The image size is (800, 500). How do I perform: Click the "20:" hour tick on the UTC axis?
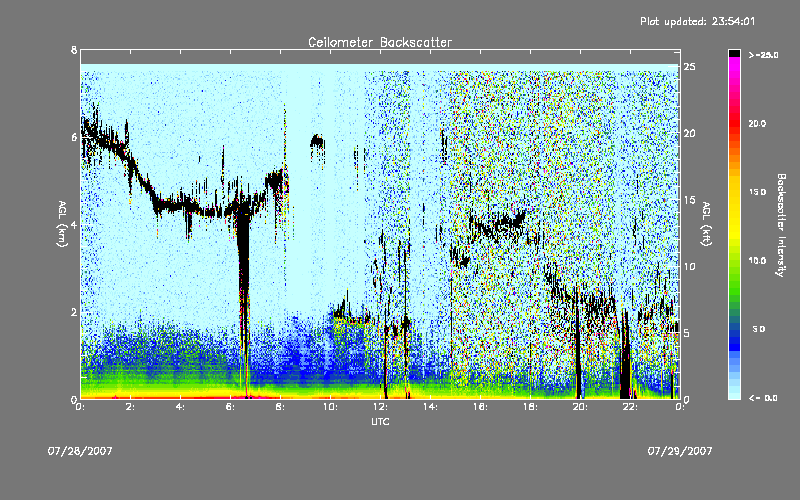pyautogui.click(x=580, y=407)
